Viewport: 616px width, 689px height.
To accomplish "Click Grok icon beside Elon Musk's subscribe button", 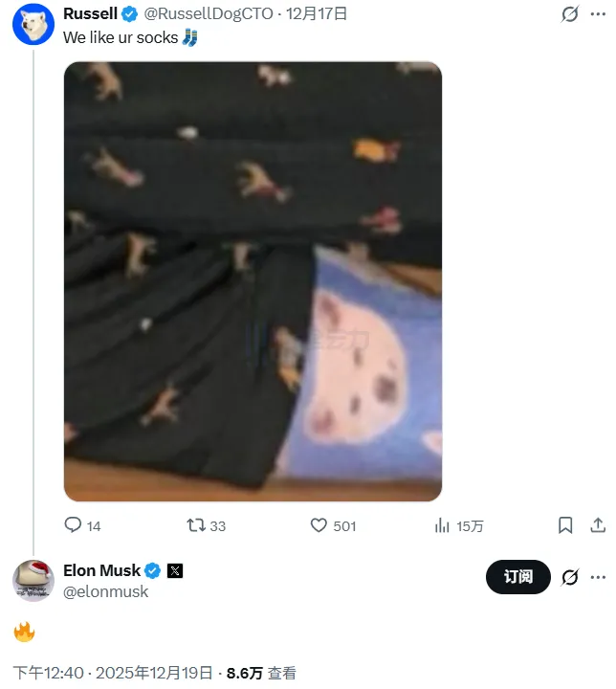I will [570, 577].
